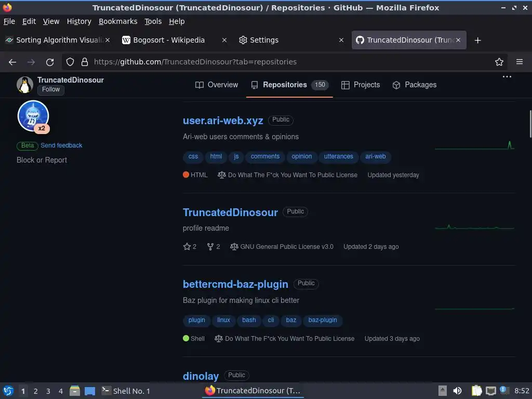Viewport: 532px width, 399px height.
Task: Open the bettercmd-baz-plugin repository
Action: 235,284
